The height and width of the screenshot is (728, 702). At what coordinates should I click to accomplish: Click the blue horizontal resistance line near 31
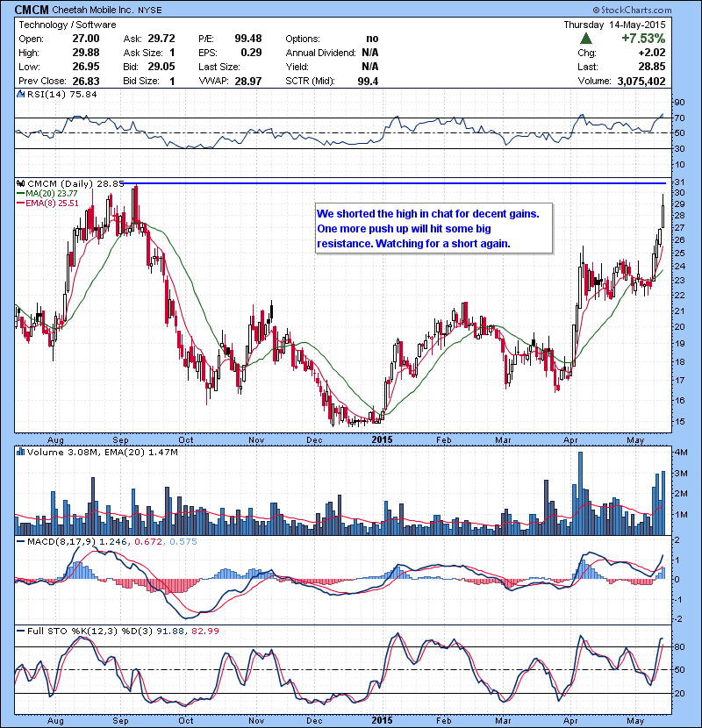pyautogui.click(x=394, y=183)
